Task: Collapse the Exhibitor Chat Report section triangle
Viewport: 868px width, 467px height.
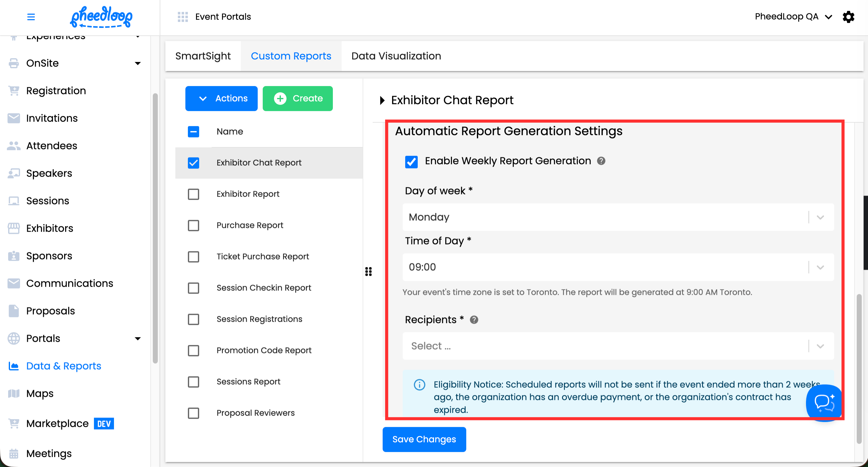Action: pyautogui.click(x=382, y=100)
